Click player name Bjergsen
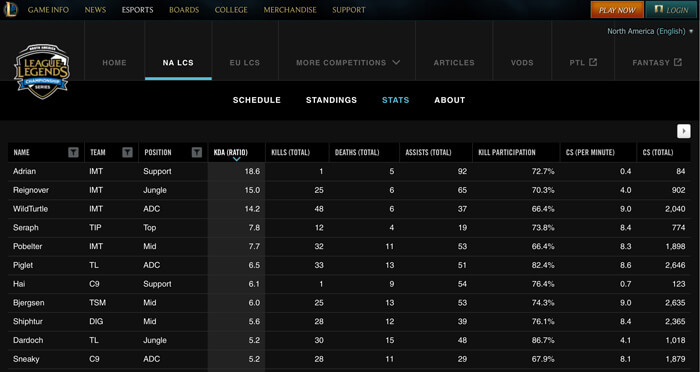The width and height of the screenshot is (700, 372). [29, 303]
